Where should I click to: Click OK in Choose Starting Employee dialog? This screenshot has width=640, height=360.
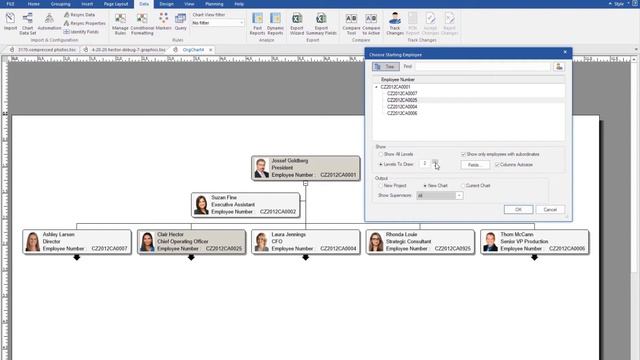(x=518, y=209)
